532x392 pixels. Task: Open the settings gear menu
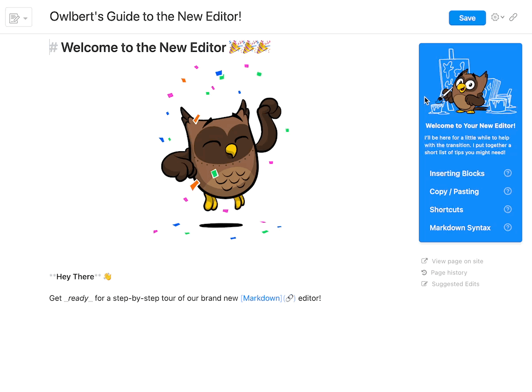coord(495,18)
